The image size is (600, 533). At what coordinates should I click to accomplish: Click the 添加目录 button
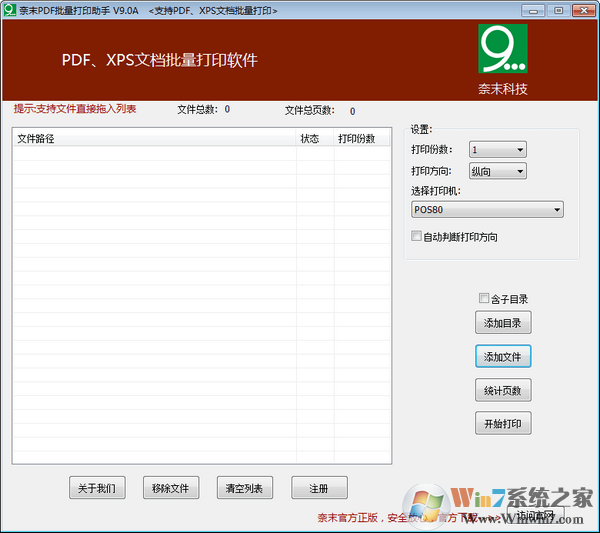(x=503, y=323)
